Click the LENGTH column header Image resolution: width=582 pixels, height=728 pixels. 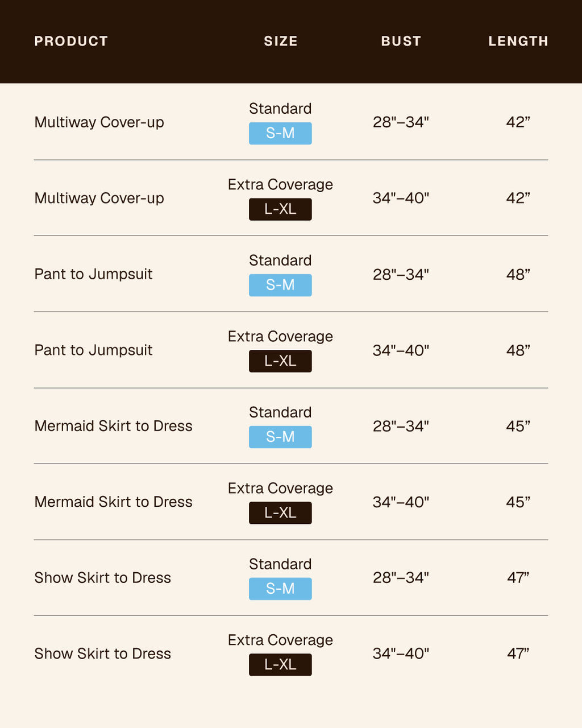(x=518, y=41)
